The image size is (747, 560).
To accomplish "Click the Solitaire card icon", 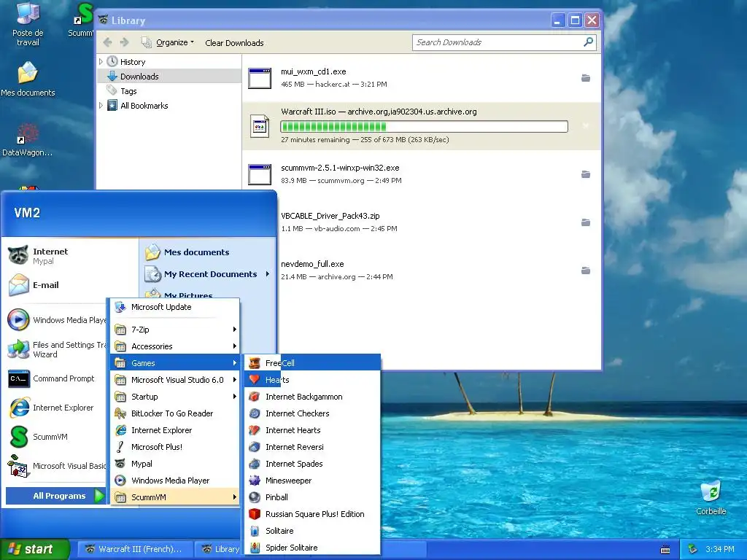I will 255,531.
